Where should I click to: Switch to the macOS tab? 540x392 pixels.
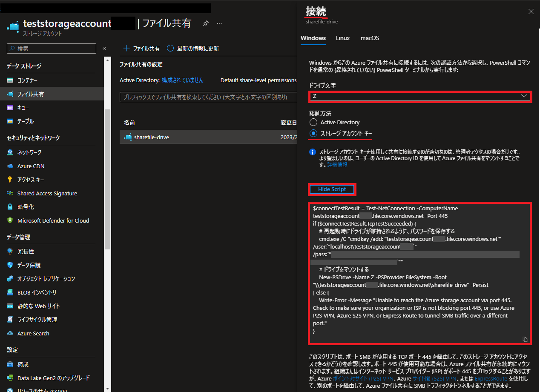(370, 38)
